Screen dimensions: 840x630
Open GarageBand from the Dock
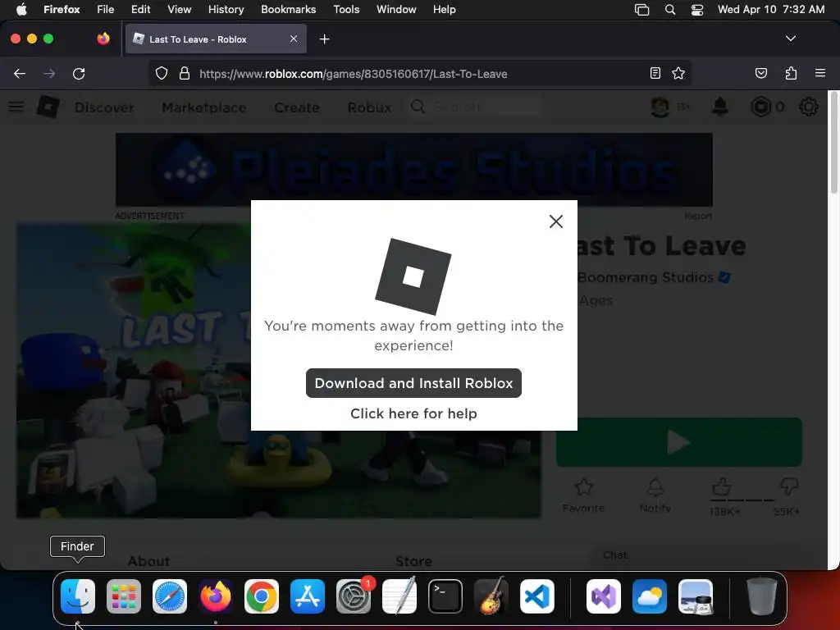491,596
